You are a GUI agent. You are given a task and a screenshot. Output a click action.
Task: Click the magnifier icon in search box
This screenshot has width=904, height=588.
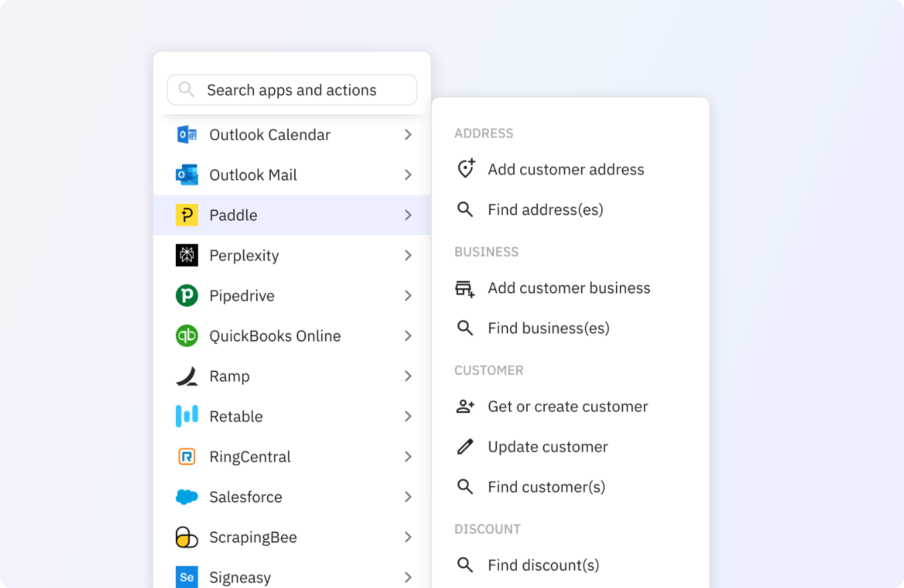click(187, 90)
